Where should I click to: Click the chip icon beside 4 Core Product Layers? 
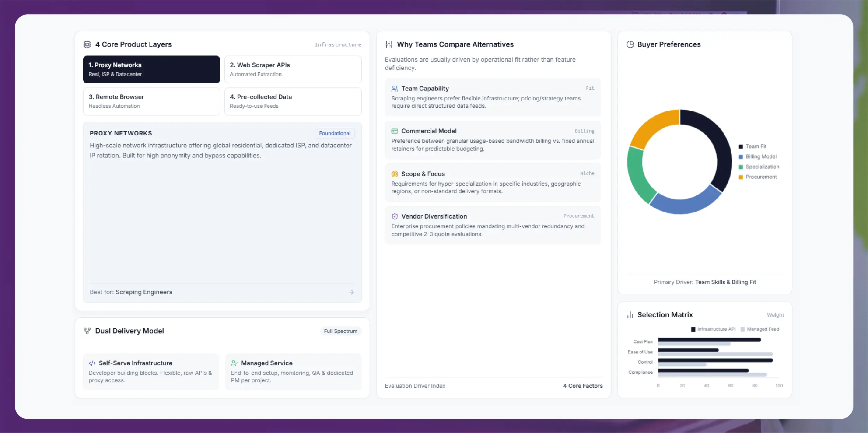point(87,44)
